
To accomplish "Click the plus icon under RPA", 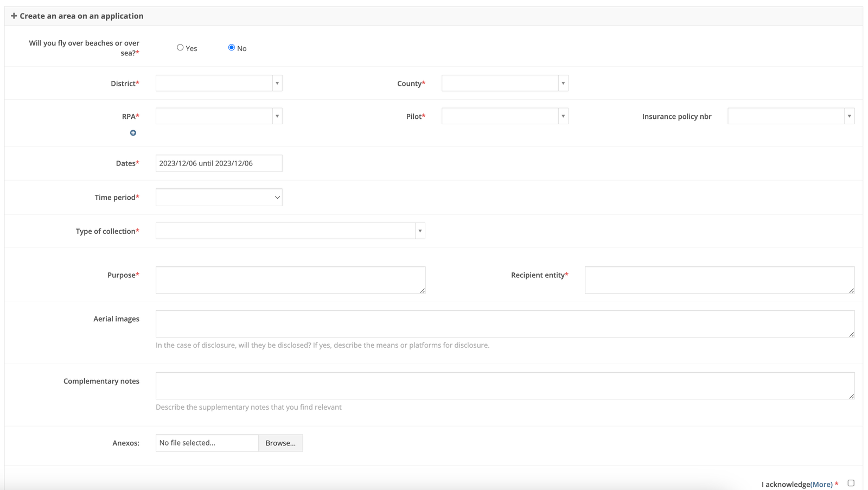I will click(x=133, y=133).
